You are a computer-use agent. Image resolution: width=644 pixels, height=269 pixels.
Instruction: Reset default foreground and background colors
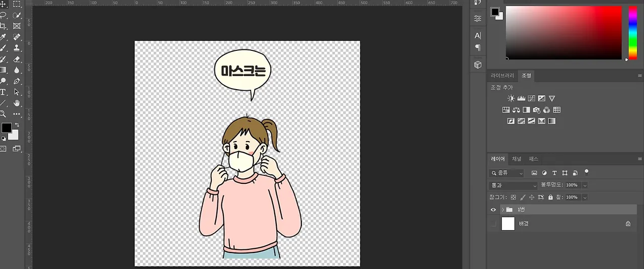tap(4, 139)
